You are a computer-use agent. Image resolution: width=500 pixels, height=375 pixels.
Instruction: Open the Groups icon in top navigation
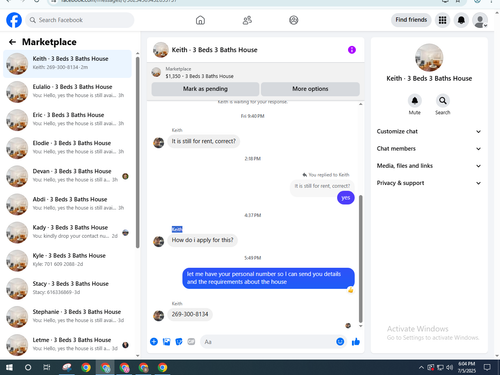[294, 20]
